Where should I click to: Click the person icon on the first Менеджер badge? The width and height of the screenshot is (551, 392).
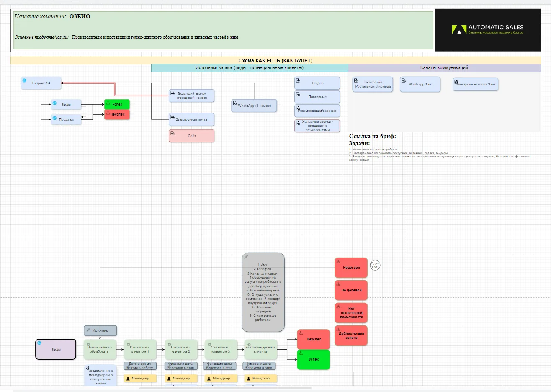pyautogui.click(x=128, y=378)
